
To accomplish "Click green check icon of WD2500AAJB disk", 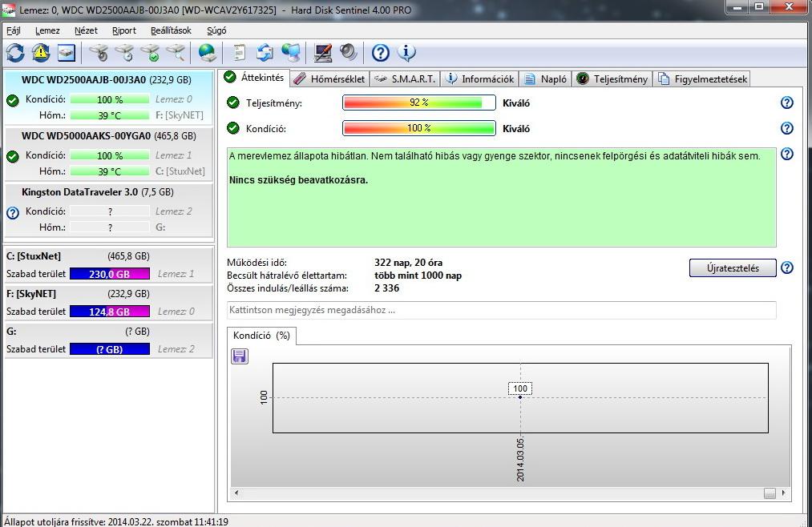I will click(13, 100).
